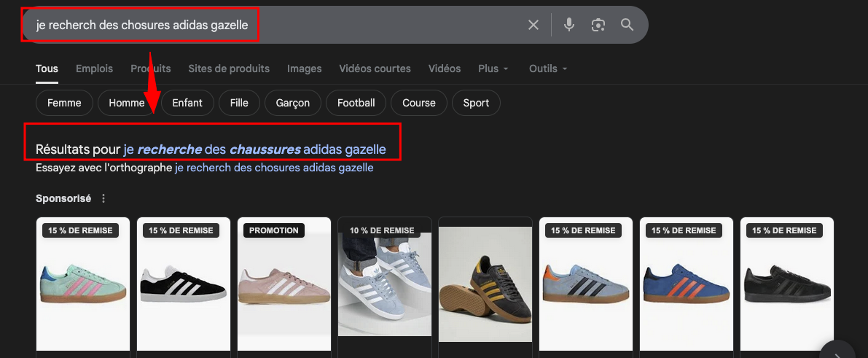868x358 pixels.
Task: Switch to the Images tab
Action: (304, 69)
